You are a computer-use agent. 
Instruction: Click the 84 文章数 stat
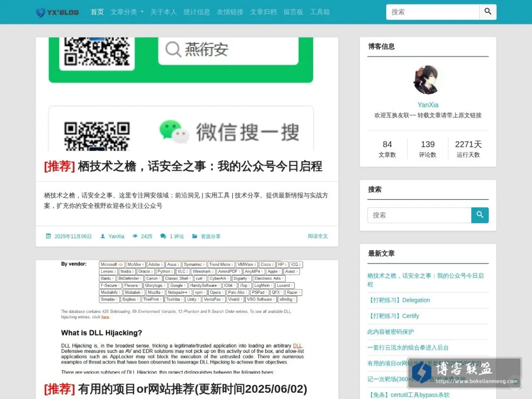387,149
